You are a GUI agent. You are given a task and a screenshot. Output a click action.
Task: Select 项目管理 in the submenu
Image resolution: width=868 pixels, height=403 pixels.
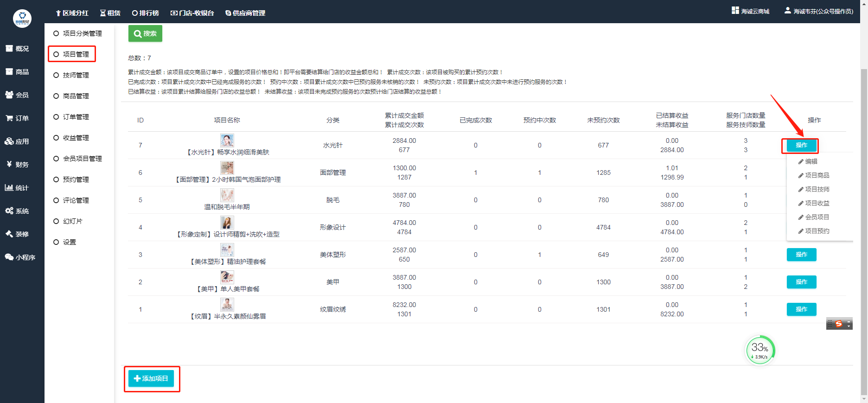(71, 54)
